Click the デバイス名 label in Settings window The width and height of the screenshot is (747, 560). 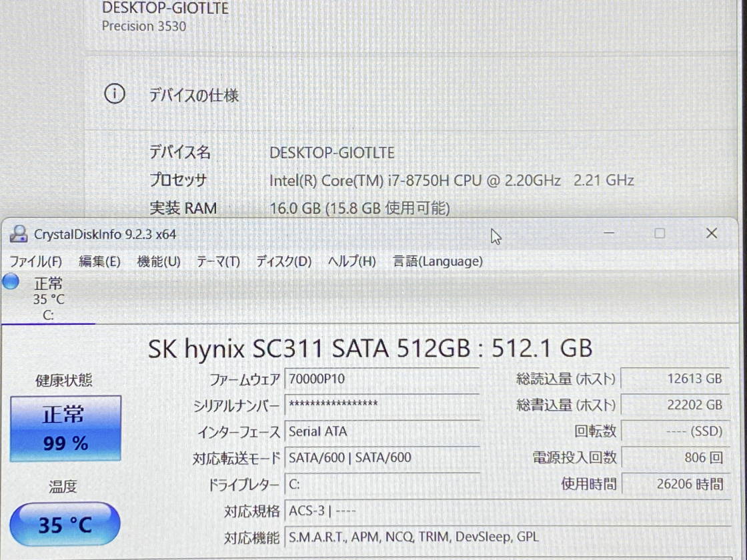tap(180, 153)
